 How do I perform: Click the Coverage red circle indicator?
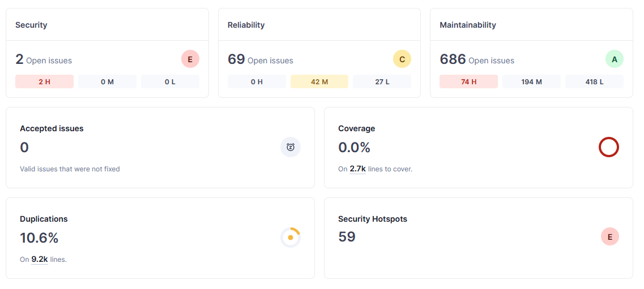pos(608,147)
